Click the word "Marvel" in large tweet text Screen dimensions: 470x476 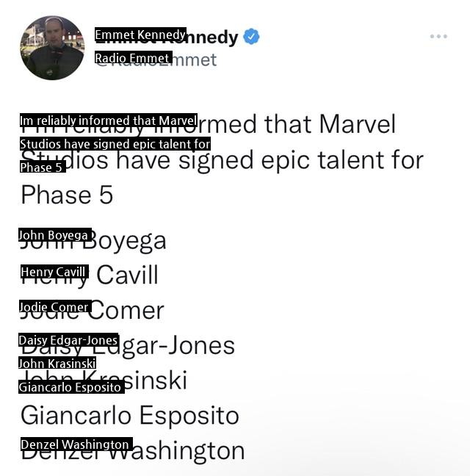[356, 124]
